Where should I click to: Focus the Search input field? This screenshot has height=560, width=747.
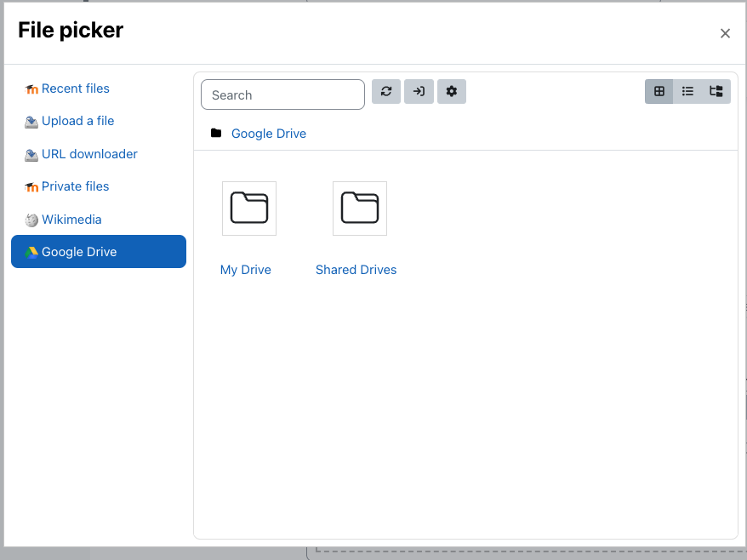tap(283, 94)
